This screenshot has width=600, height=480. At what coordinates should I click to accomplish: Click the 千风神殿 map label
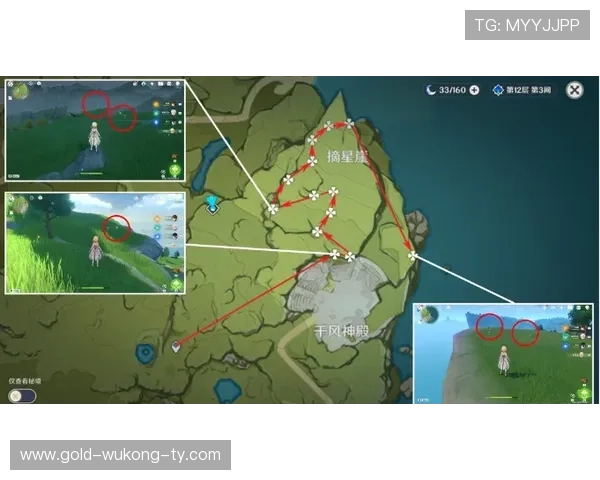coord(342,331)
